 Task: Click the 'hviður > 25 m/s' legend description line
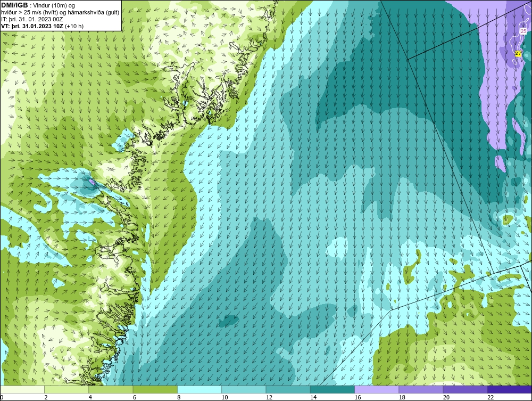click(x=60, y=13)
